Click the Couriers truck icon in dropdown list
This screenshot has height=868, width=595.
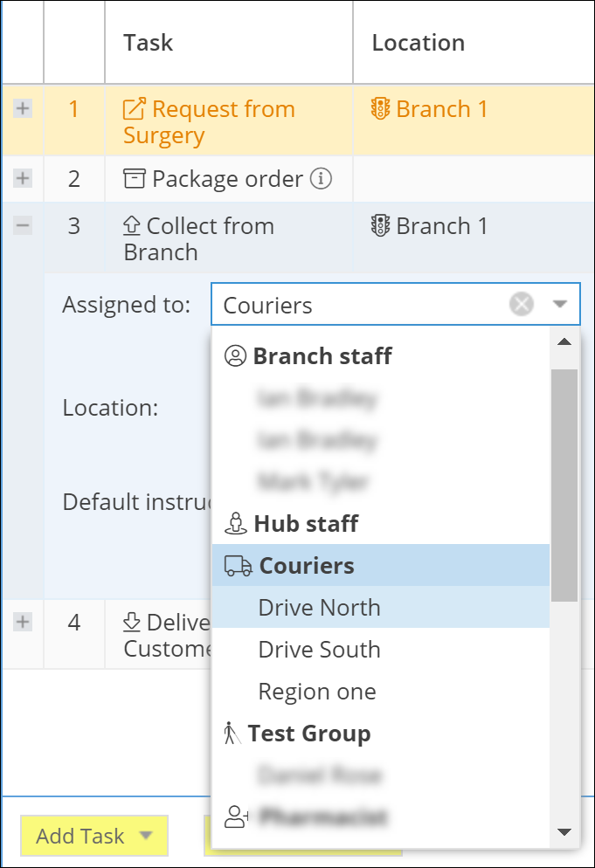click(238, 566)
